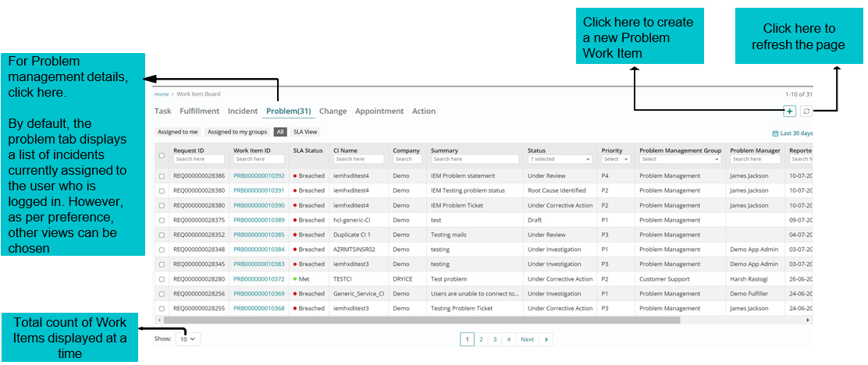The image size is (868, 365).
Task: Open the Last 30 days calendar filter
Action: (792, 133)
